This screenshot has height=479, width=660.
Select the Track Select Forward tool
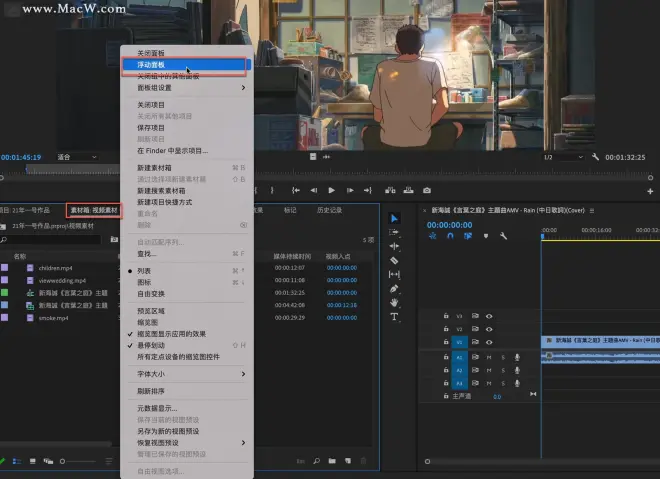[x=394, y=232]
